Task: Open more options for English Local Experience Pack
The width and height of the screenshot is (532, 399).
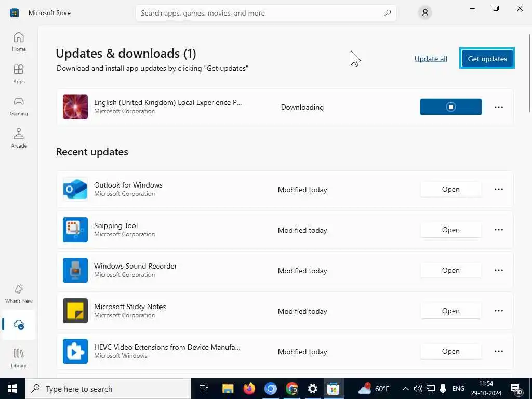Action: [x=498, y=107]
